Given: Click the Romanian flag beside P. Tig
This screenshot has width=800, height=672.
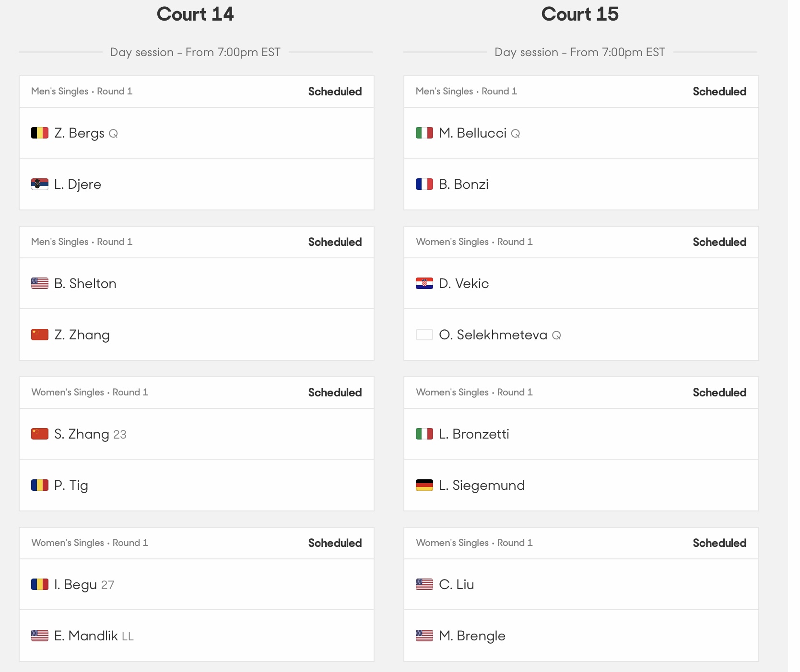Looking at the screenshot, I should click(40, 485).
